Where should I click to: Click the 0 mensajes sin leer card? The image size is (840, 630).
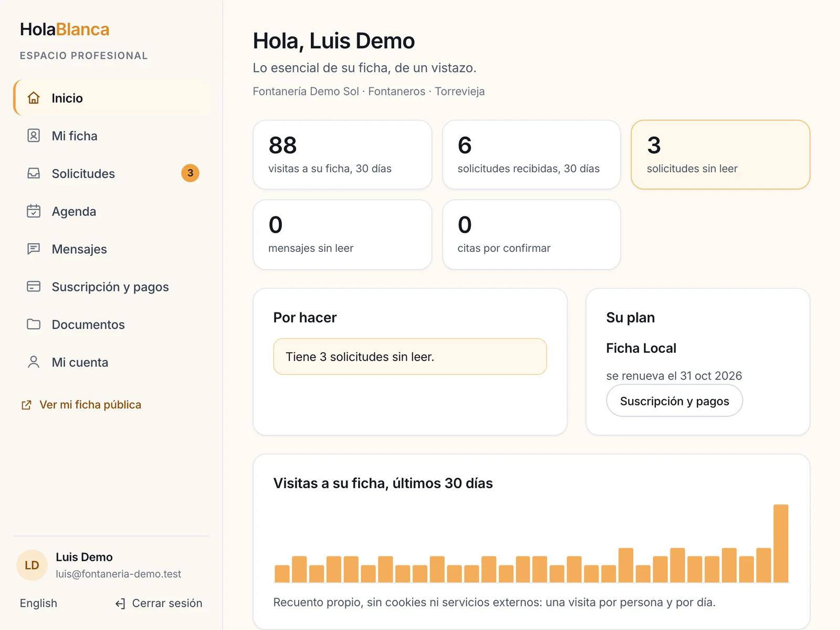click(342, 235)
